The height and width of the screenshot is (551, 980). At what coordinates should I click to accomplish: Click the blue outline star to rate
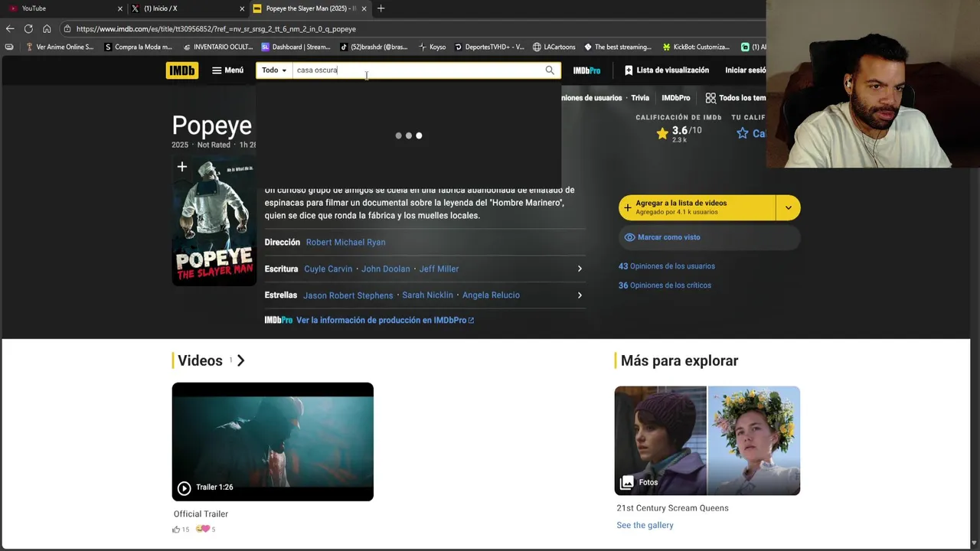pos(742,133)
